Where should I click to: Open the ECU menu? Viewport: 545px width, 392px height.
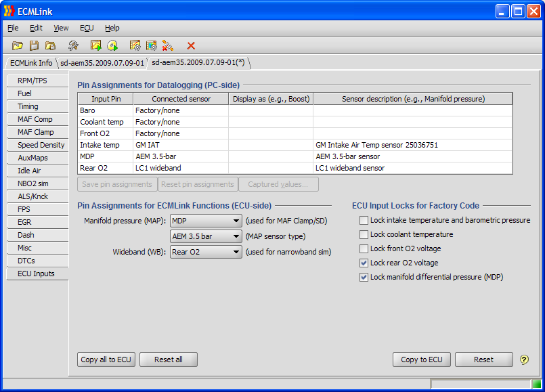87,28
